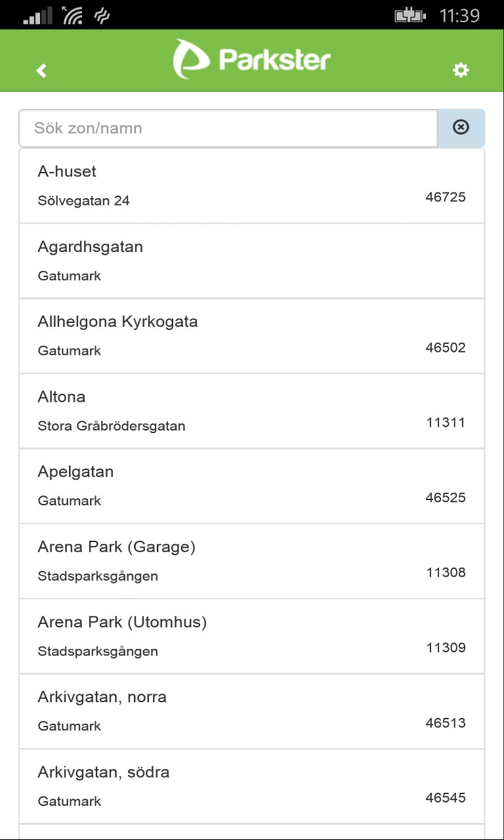Tap zone code 46725

pos(446,197)
